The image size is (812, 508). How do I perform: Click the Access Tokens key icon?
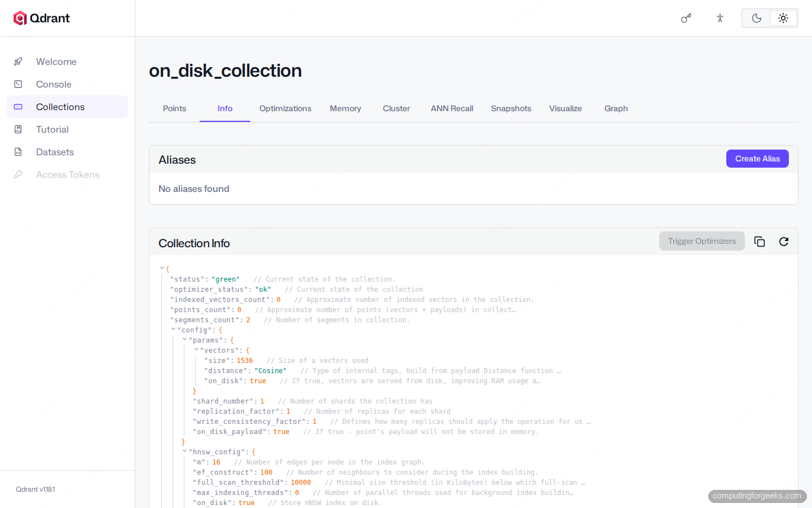pos(18,174)
